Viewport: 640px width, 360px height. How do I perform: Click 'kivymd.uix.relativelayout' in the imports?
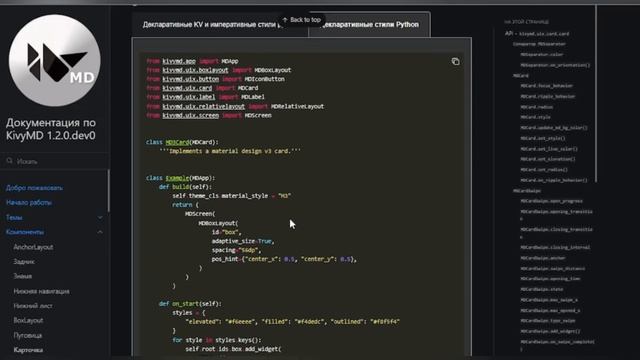203,107
